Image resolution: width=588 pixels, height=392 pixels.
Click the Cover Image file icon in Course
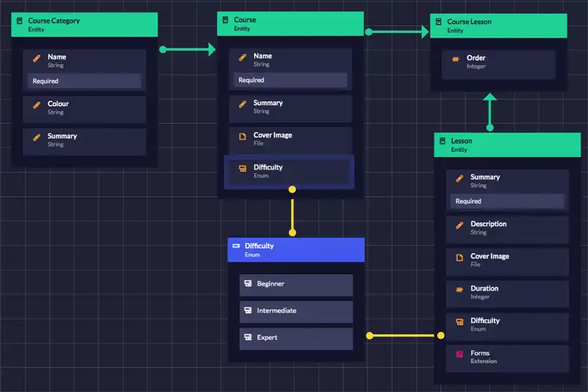[x=242, y=137]
